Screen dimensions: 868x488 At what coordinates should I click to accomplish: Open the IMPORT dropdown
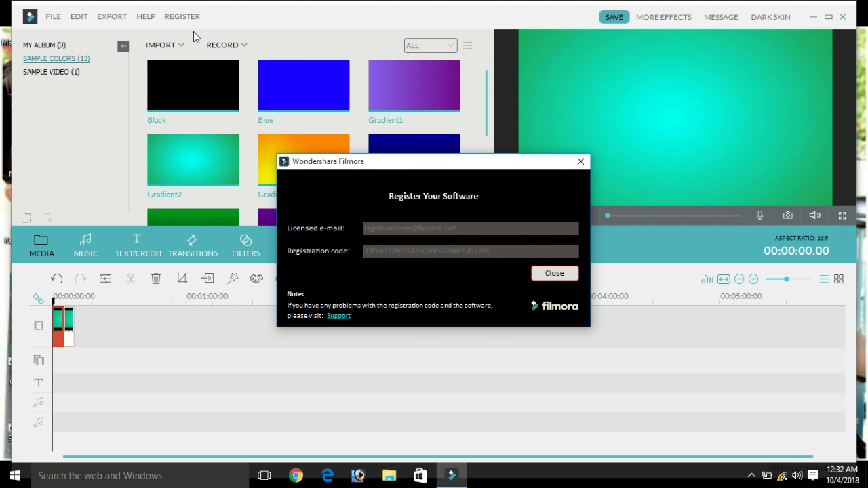pos(165,45)
